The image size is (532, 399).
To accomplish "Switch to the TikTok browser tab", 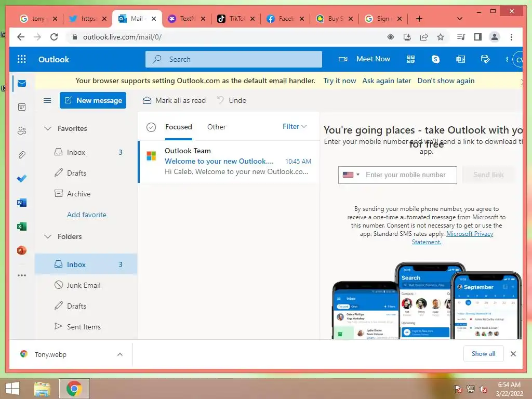I will pos(236,19).
